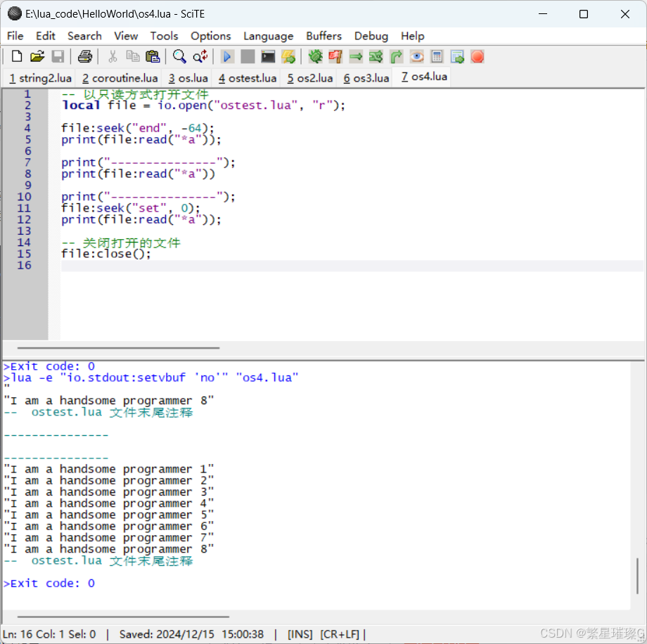Open the Edit menu
The width and height of the screenshot is (647, 644).
click(x=46, y=36)
